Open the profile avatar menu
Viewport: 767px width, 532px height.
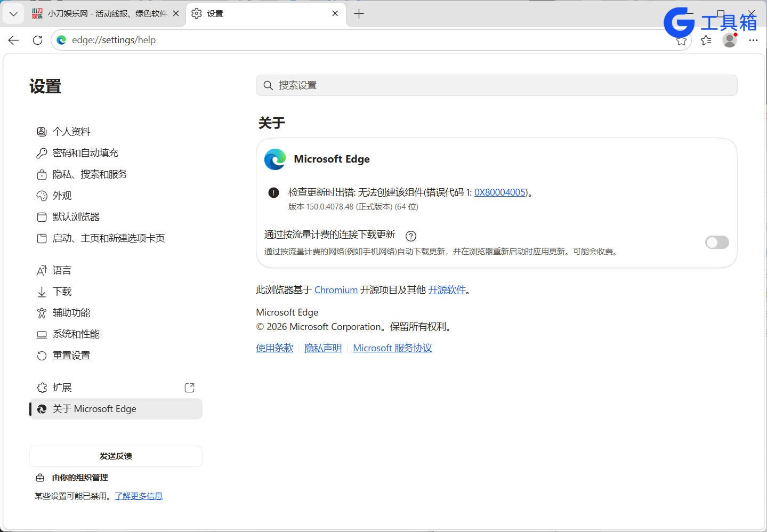(730, 40)
